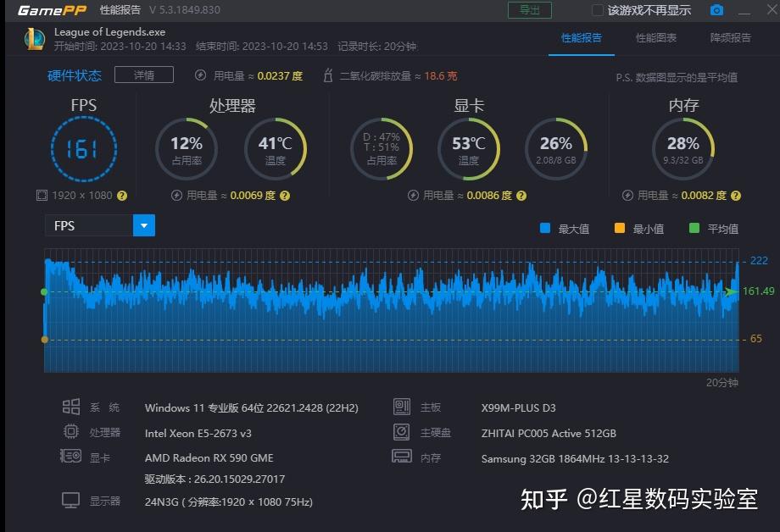Click the GPU 53℃ temperature gauge
This screenshot has height=532, width=780.
click(x=469, y=149)
